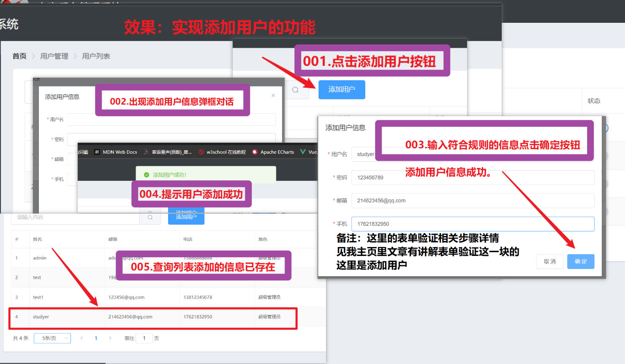Viewport: 625px width, 364px height.
Task: Click the previous page arrow in pagination
Action: pos(82,338)
